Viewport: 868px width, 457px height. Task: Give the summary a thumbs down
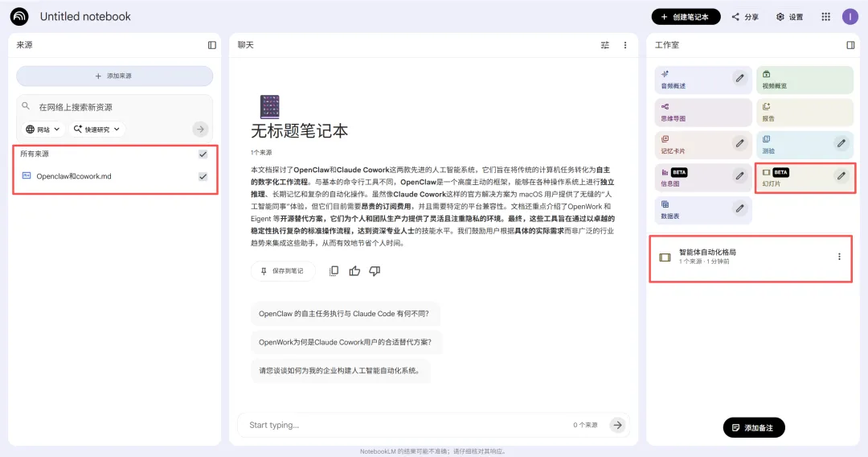click(x=375, y=271)
